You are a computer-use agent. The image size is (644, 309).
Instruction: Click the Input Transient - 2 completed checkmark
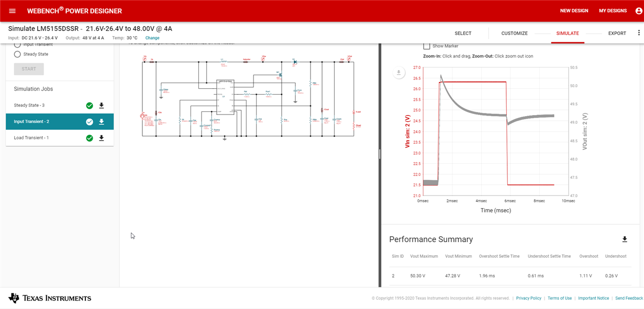pyautogui.click(x=90, y=122)
